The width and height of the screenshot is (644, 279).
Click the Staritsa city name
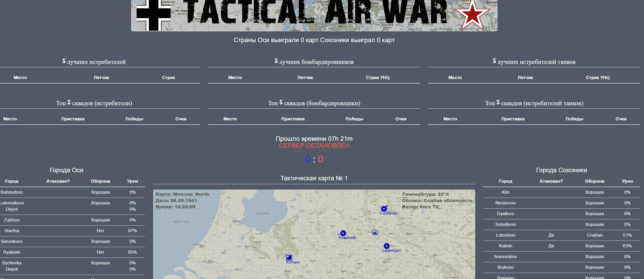(12, 231)
